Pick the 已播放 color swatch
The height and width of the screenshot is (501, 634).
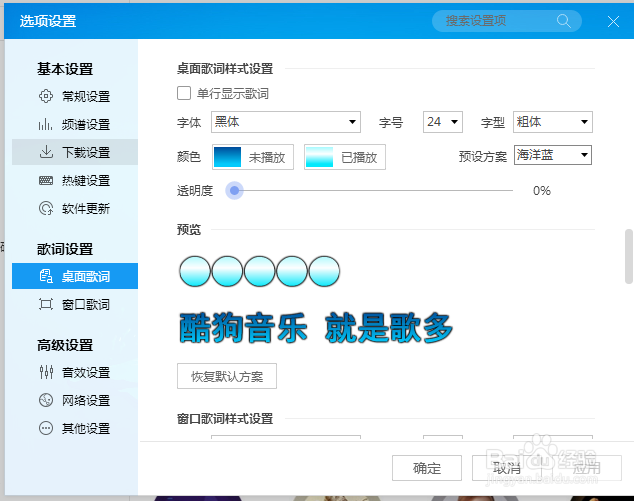(x=319, y=157)
